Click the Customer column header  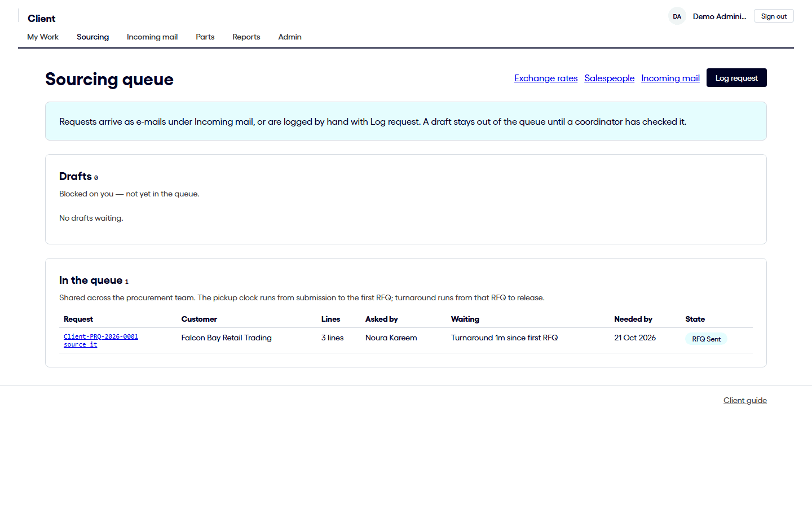coord(199,319)
